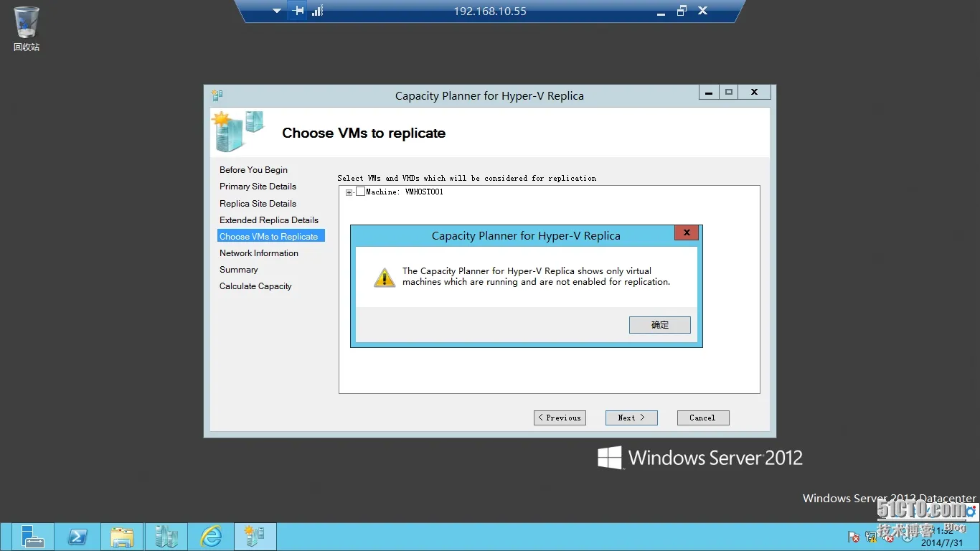Click the Next button
This screenshot has width=980, height=551.
(631, 418)
